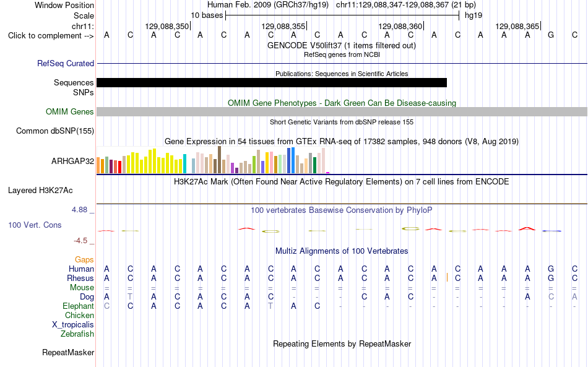Select the Dog alignment row label

(x=87, y=297)
